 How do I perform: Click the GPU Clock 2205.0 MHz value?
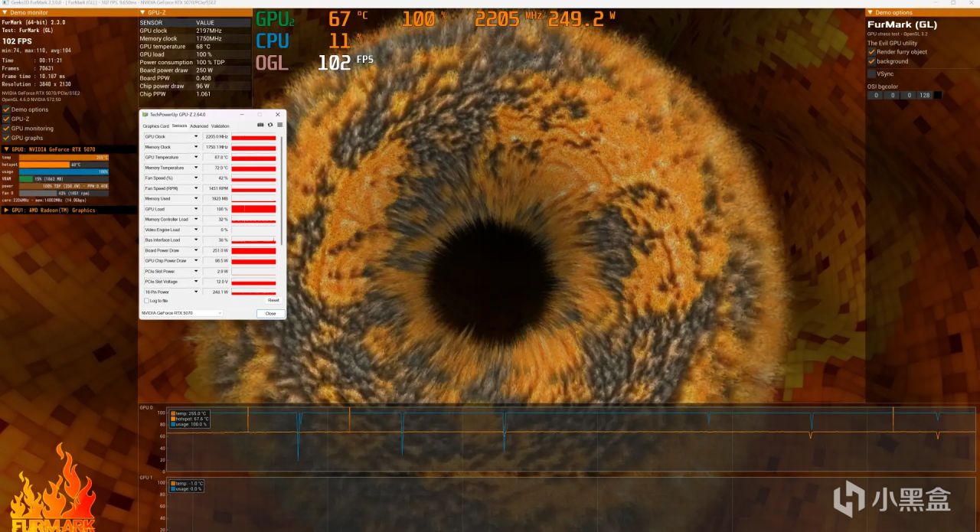(217, 137)
